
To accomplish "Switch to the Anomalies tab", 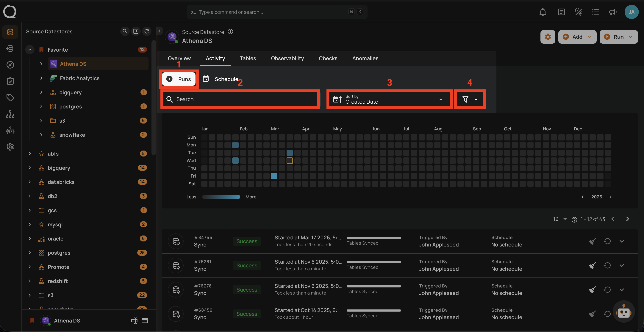I will click(365, 58).
